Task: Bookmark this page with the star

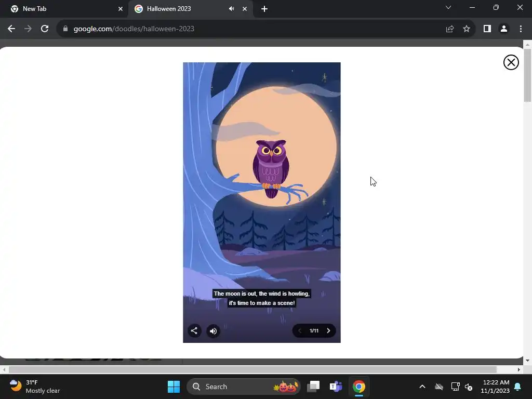Action: point(467,29)
